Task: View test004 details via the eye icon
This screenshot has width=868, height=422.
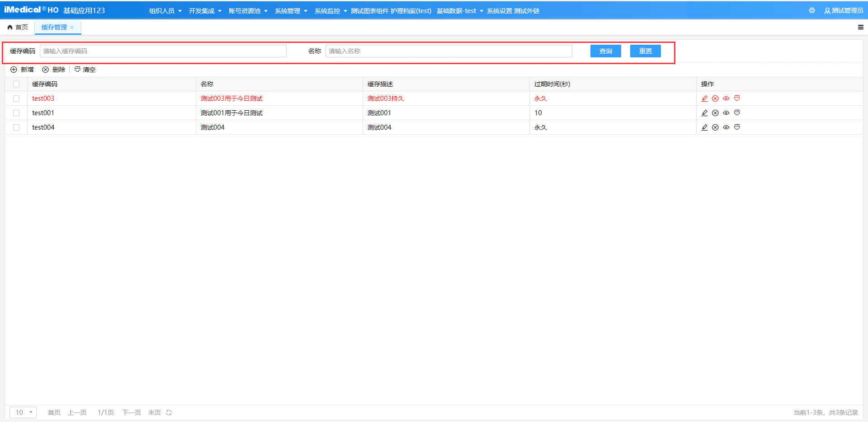Action: point(726,127)
